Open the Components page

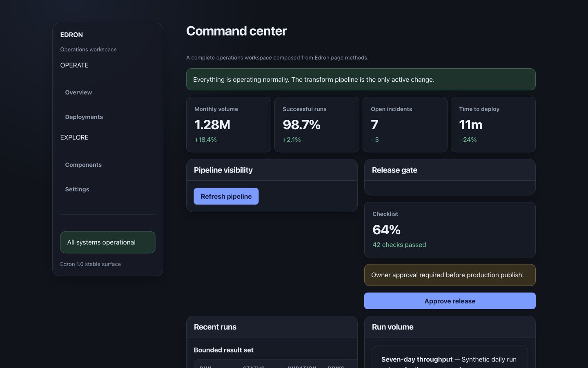point(83,165)
